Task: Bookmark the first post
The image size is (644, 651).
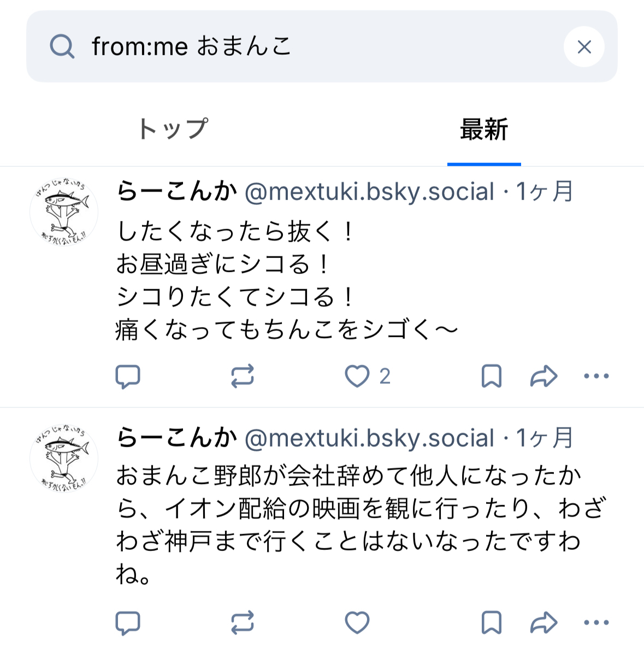Action: 491,376
